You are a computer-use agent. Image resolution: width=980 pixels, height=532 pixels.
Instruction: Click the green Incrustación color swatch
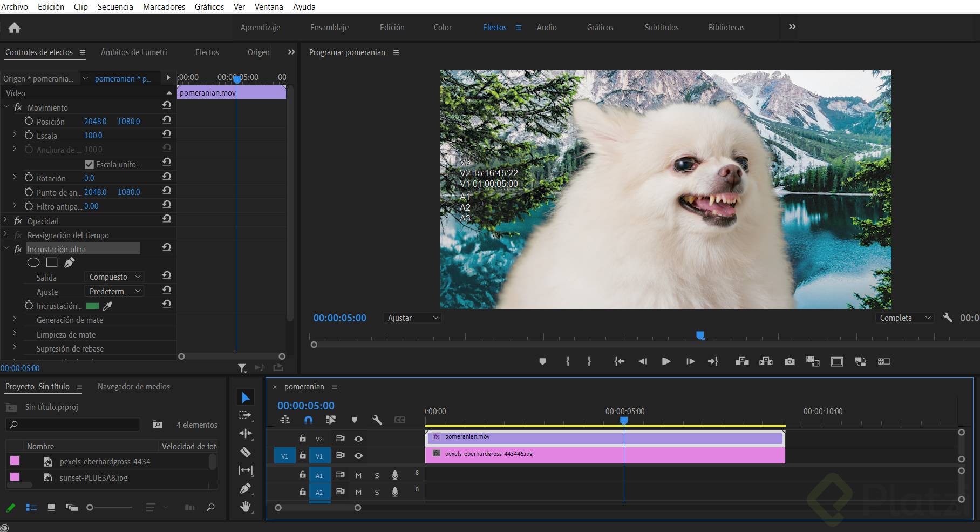pos(92,306)
